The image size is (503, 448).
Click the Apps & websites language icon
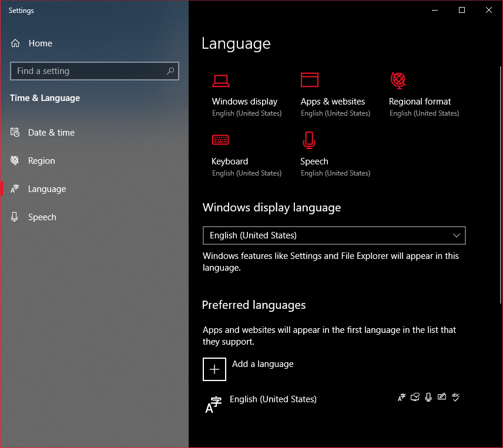coord(309,80)
